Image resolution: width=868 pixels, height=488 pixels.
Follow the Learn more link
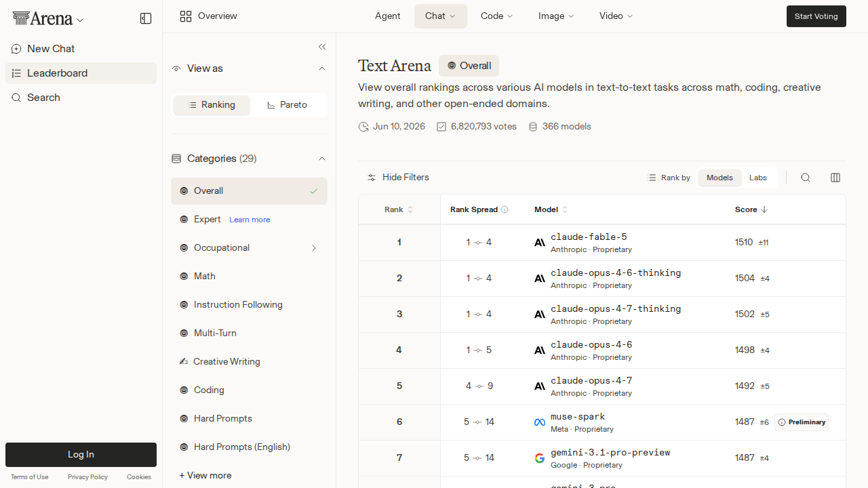pos(250,220)
